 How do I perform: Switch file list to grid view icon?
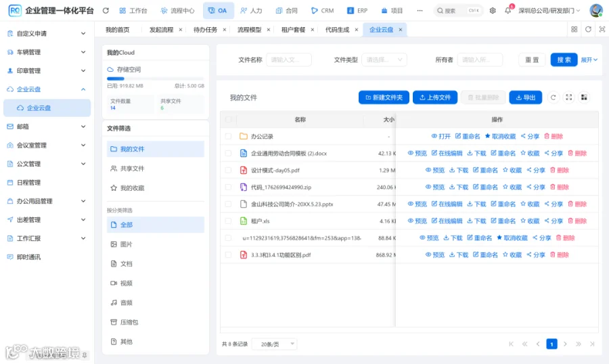click(584, 97)
